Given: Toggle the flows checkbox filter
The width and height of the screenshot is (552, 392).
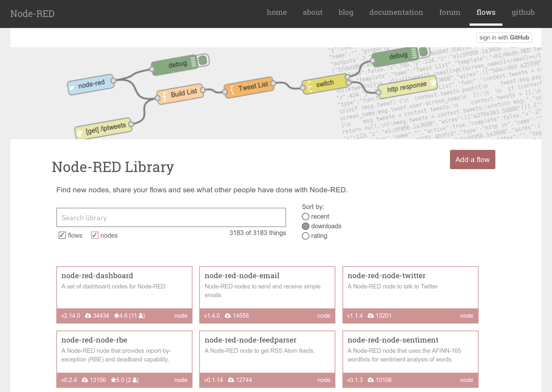Looking at the screenshot, I should [62, 235].
